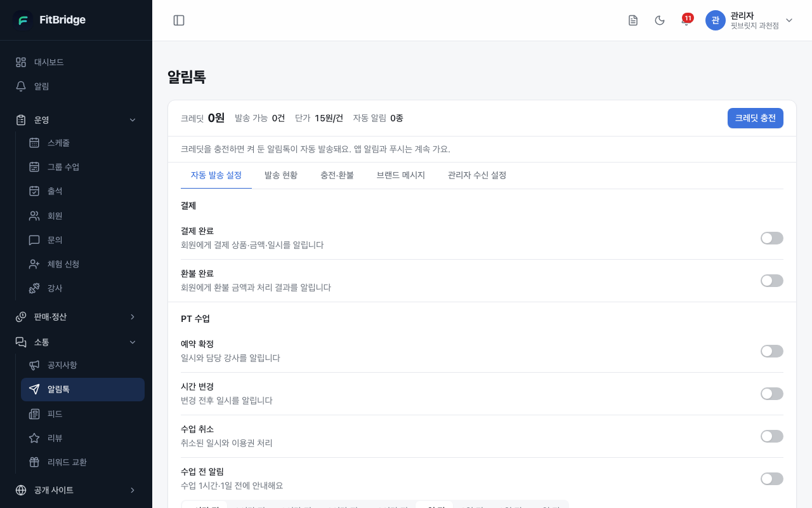The width and height of the screenshot is (812, 508).
Task: Click the 그룹 수업 calendar icon
Action: 34,167
